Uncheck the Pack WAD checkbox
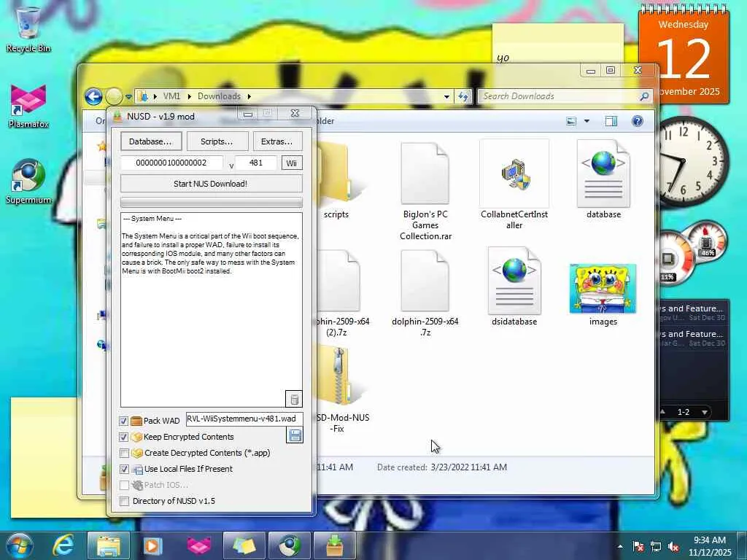Image resolution: width=747 pixels, height=560 pixels. tap(124, 421)
